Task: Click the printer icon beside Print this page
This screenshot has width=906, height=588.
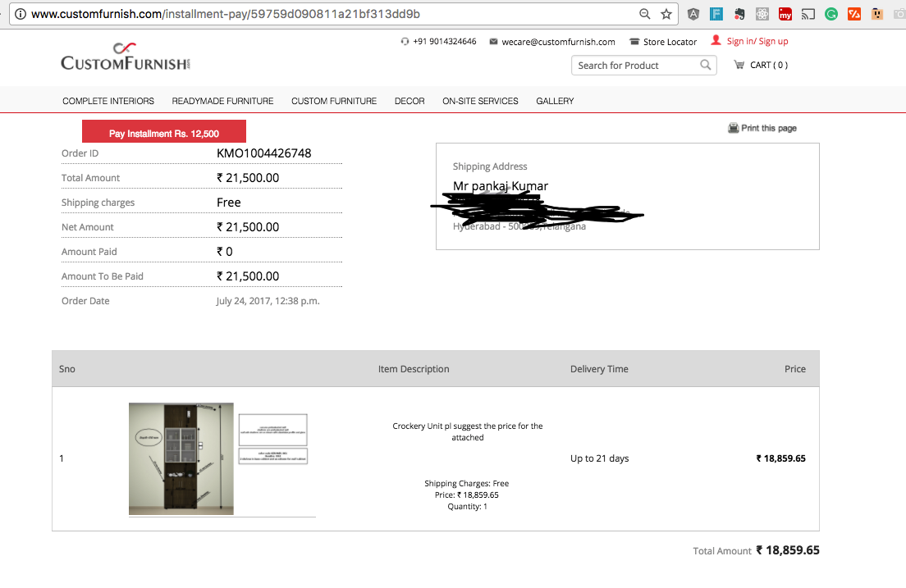Action: tap(733, 128)
